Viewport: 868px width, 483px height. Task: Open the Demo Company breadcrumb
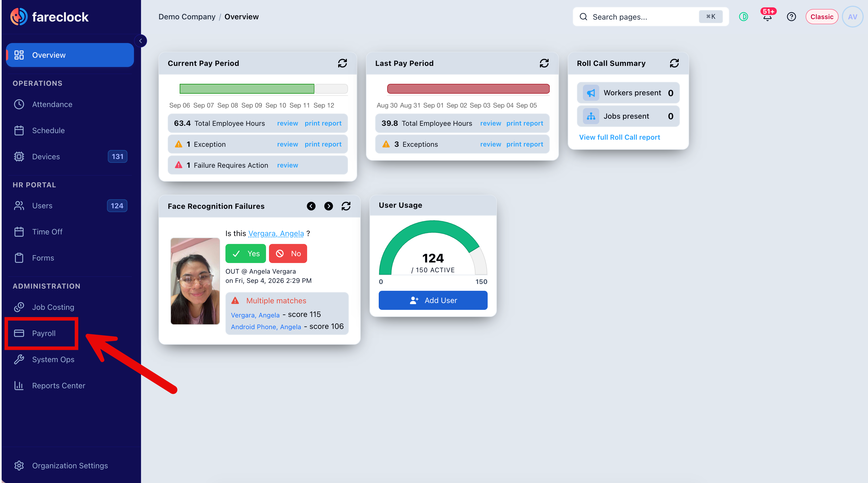click(x=187, y=17)
